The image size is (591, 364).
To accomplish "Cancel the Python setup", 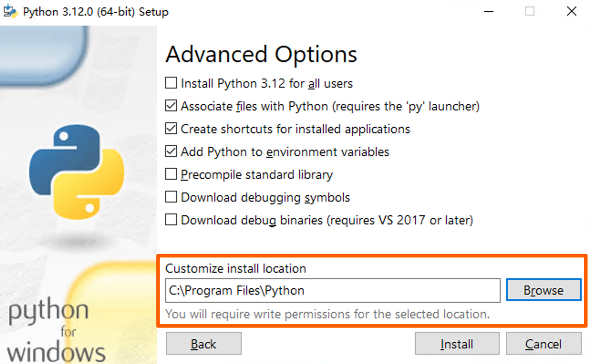I will tap(544, 344).
